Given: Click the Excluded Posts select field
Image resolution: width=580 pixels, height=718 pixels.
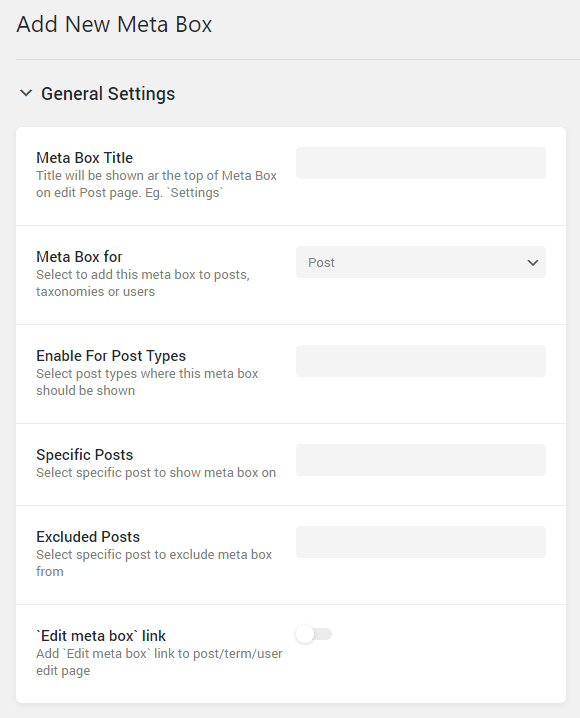Looking at the screenshot, I should 421,542.
